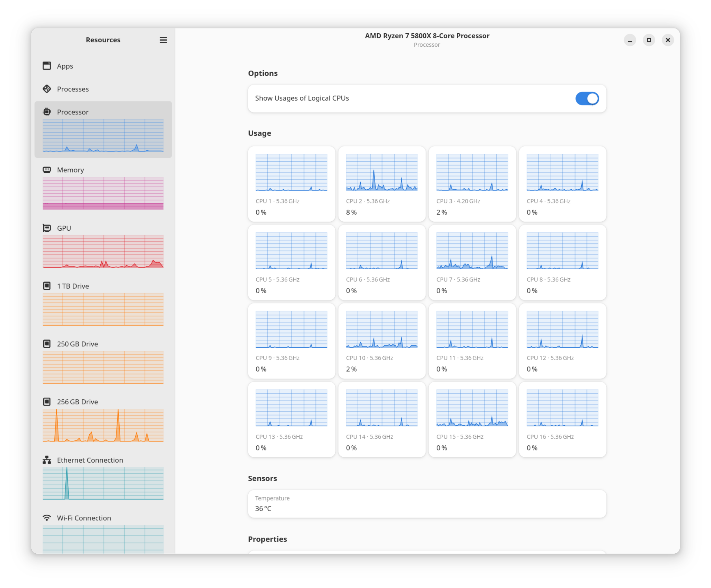
Task: Click the CPU 12 usage graph
Action: pos(562,329)
